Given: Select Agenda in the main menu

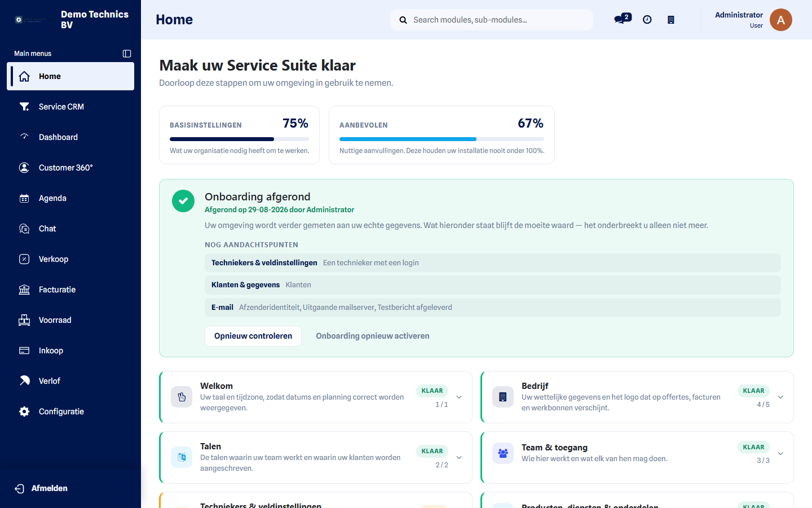Looking at the screenshot, I should [x=70, y=198].
